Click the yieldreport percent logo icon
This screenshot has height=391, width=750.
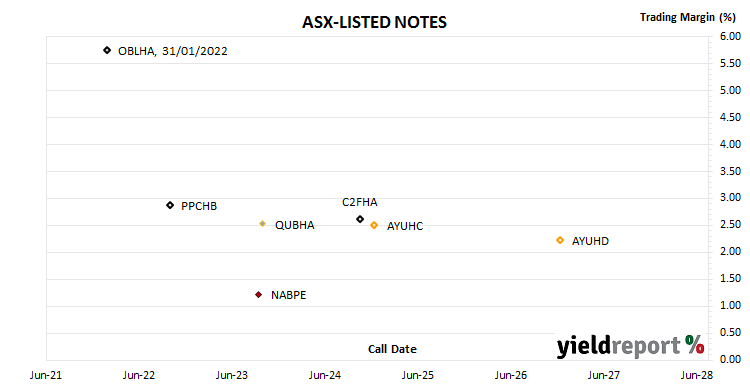pos(695,344)
